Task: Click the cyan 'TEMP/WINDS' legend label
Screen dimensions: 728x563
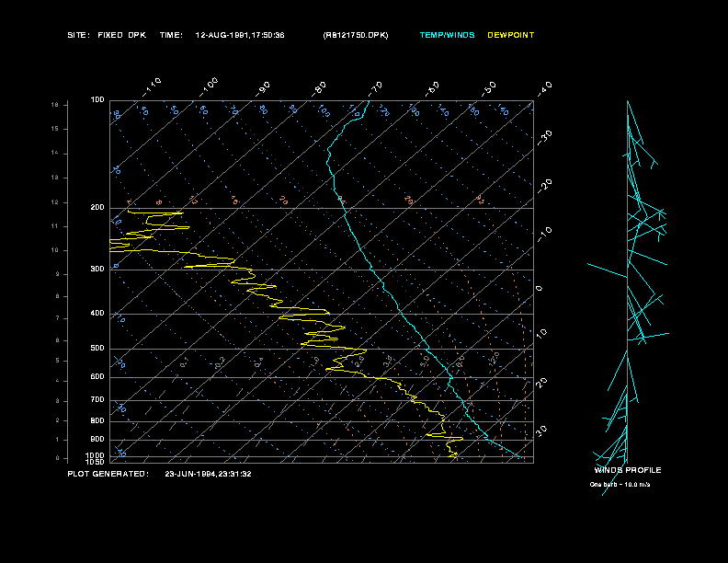Action: [447, 35]
